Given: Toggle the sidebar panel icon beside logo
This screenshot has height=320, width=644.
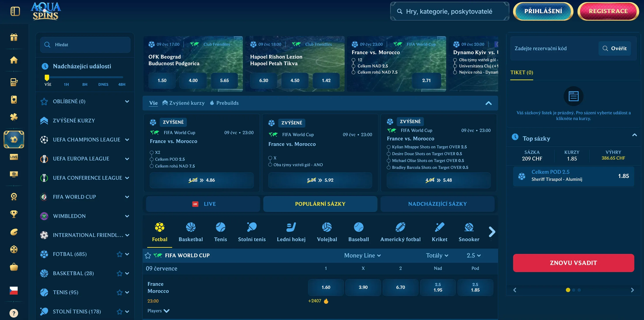Looking at the screenshot, I should 15,11.
